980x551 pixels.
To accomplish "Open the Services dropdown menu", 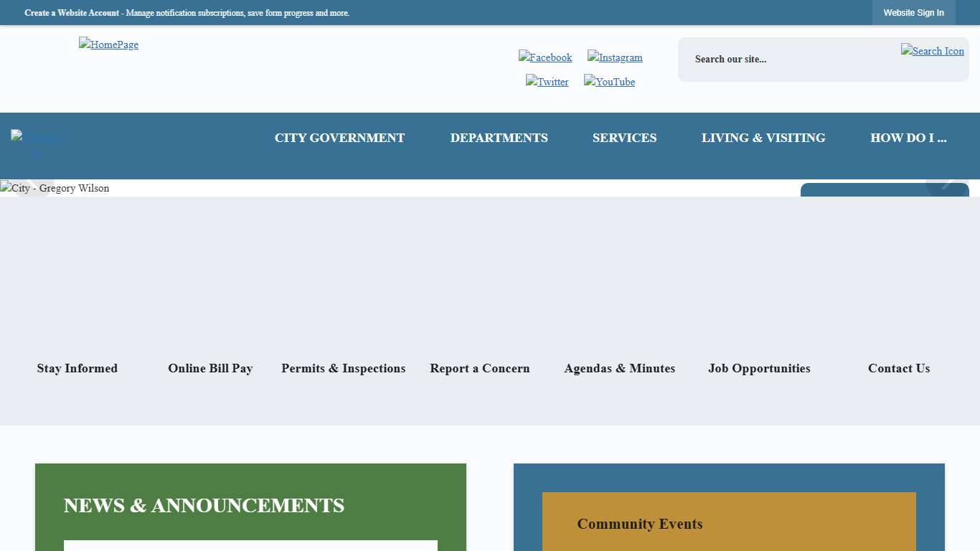I will click(624, 138).
